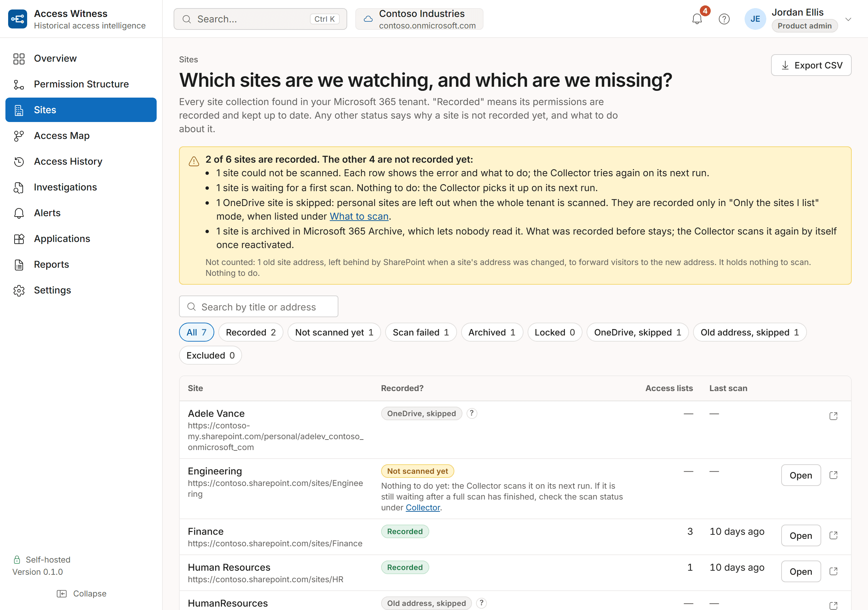Screen dimensions: 868x610
Task: Click the Last scan column header
Action: 728,388
